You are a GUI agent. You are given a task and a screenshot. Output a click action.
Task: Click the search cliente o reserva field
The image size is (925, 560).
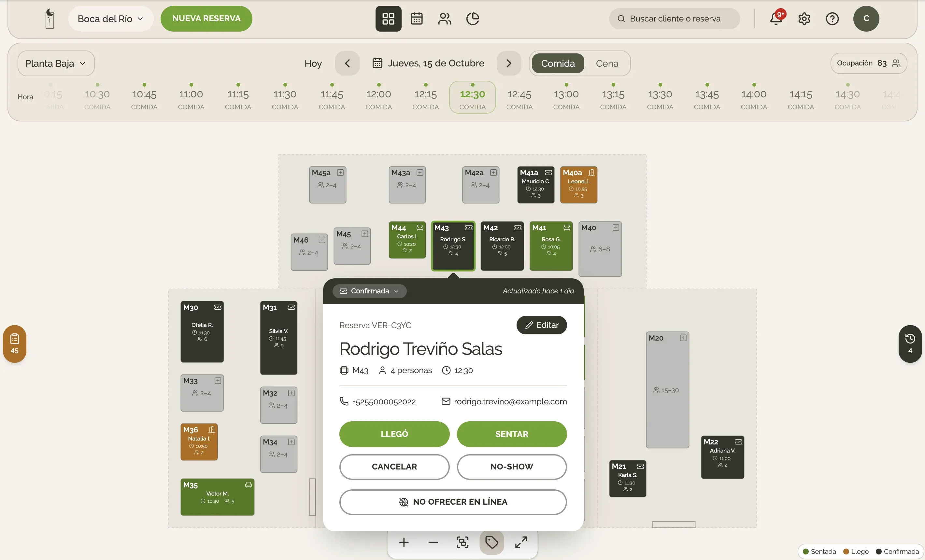[674, 18]
